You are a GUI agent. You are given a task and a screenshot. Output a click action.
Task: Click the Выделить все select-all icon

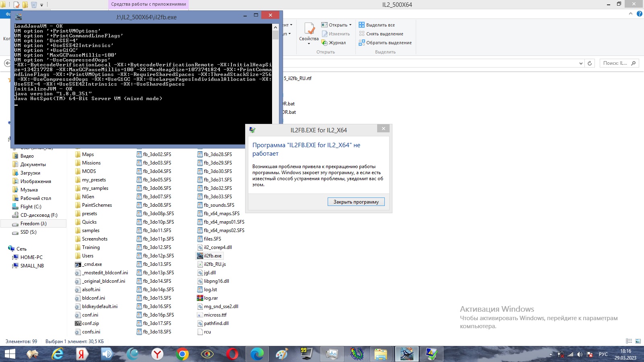361,25
